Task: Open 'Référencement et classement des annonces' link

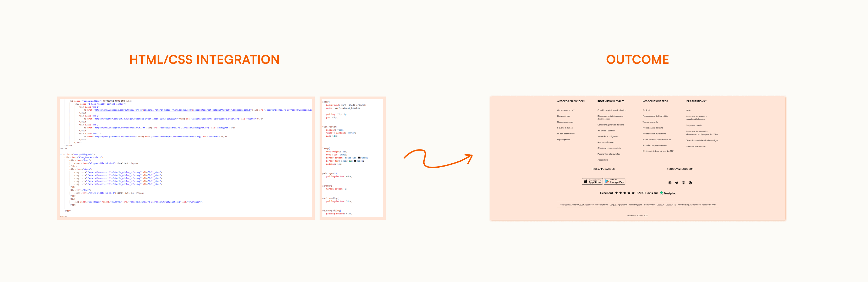Action: [610, 117]
